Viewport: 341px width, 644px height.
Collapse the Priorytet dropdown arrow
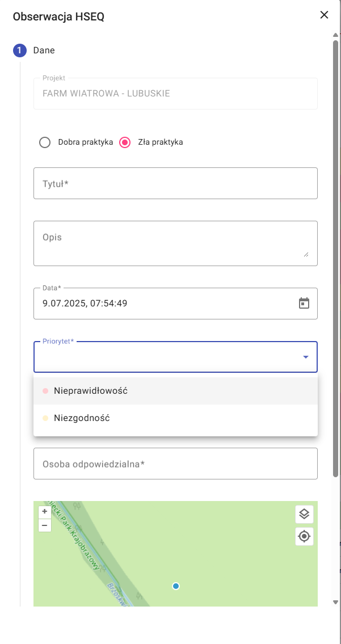[x=305, y=357]
